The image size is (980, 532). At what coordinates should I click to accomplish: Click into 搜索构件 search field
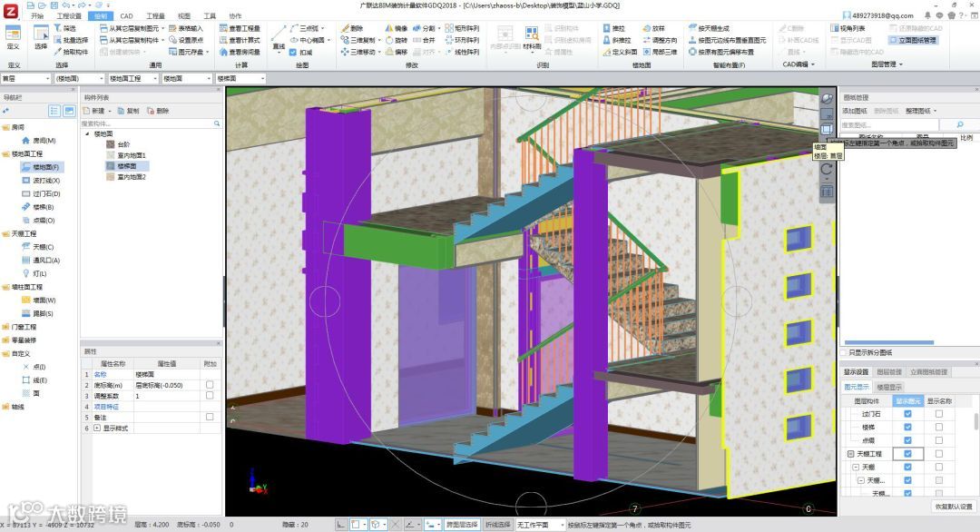tap(146, 123)
